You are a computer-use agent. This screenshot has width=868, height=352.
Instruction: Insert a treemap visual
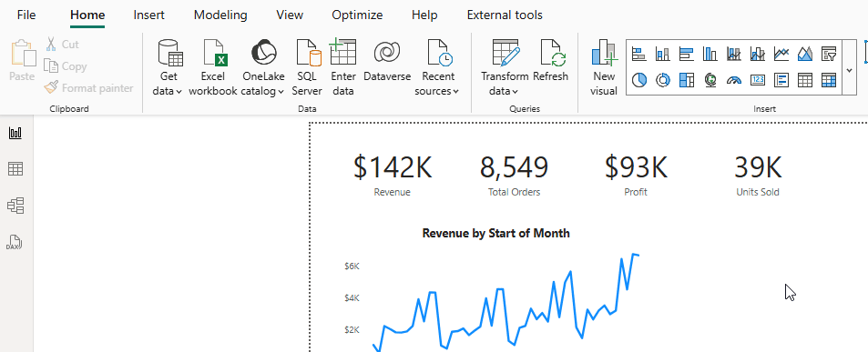tap(687, 80)
